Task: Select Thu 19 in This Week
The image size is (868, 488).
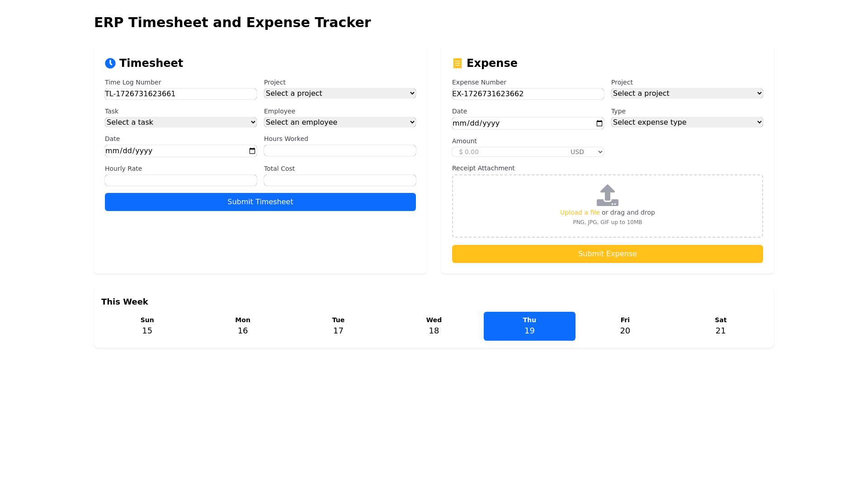Action: click(x=529, y=326)
